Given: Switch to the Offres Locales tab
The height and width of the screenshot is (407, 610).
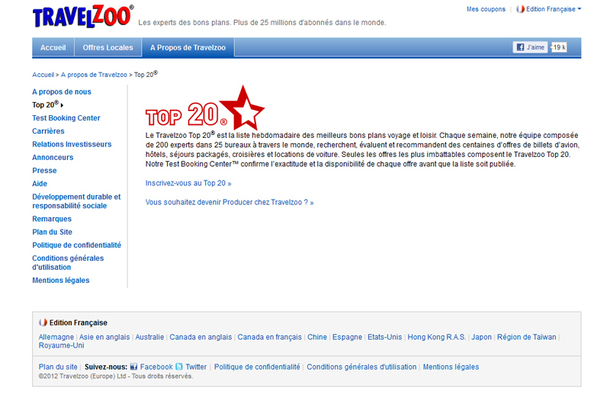Looking at the screenshot, I should click(107, 47).
